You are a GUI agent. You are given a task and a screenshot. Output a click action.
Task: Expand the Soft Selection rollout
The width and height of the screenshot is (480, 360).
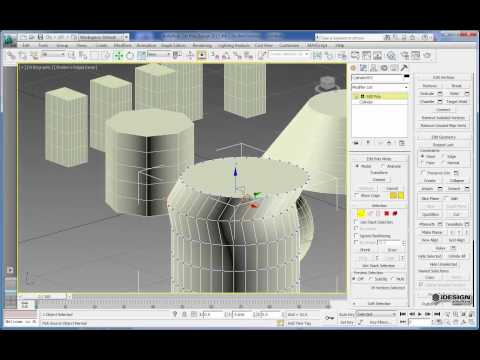379,304
